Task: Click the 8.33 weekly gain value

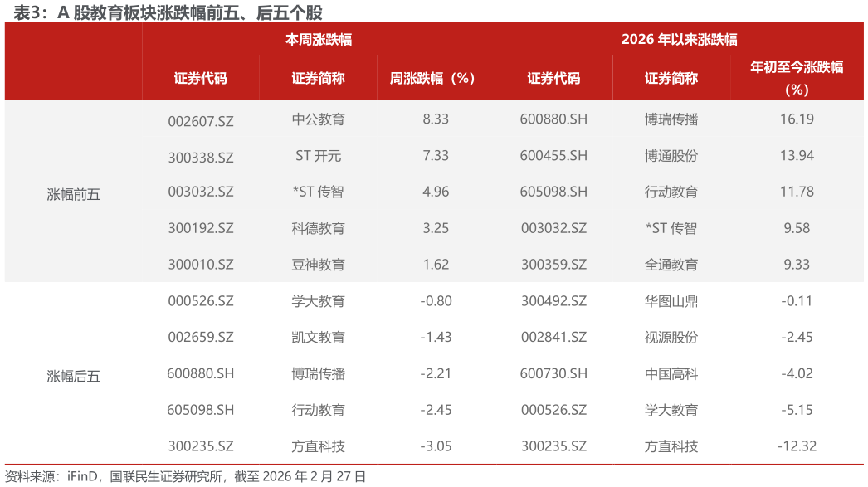Action: (435, 119)
